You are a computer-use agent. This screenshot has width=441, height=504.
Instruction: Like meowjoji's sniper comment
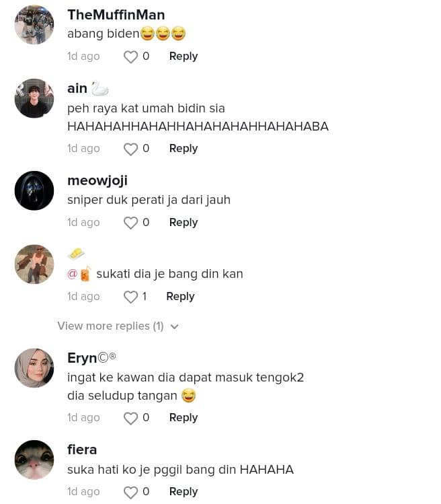coord(130,223)
